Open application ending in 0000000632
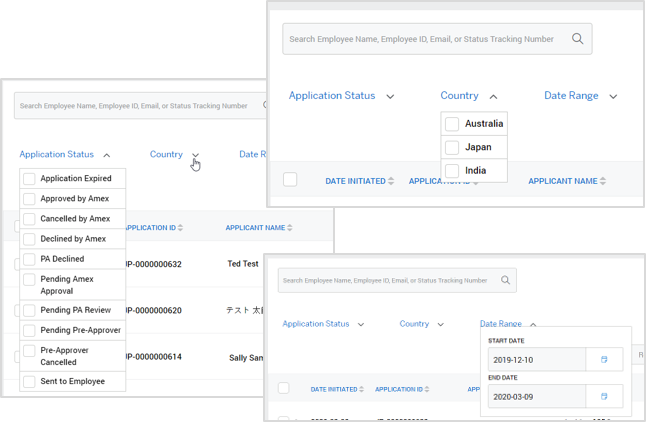Image resolution: width=646 pixels, height=422 pixels. tap(153, 264)
